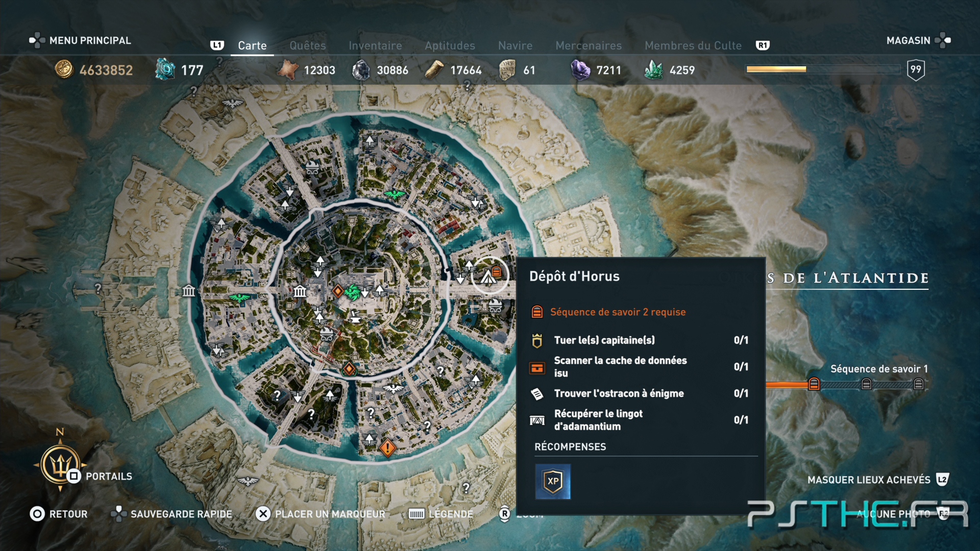980x551 pixels.
Task: Toggle Masquer lieux achevés
Action: [878, 480]
